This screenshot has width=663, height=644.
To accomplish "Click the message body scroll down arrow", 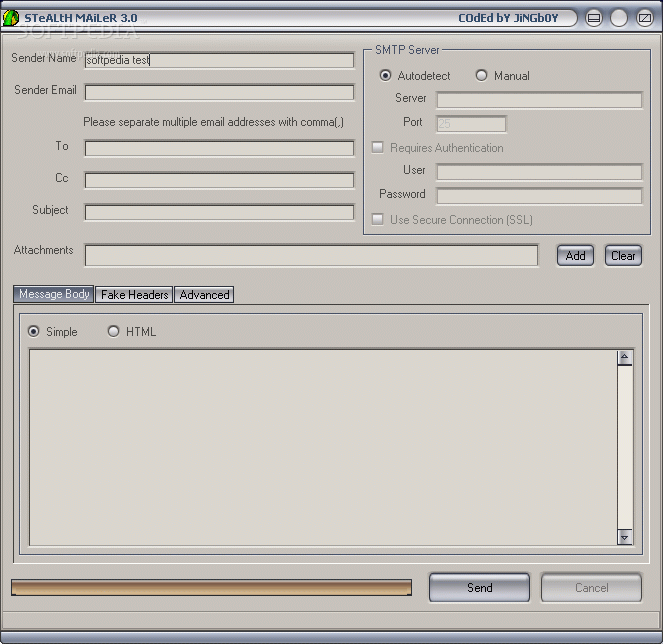I will pyautogui.click(x=625, y=537).
